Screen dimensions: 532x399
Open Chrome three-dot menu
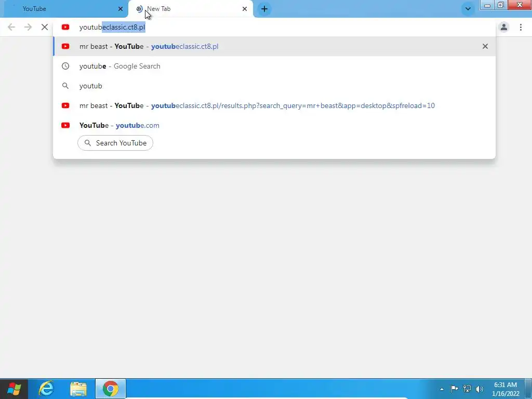[521, 27]
